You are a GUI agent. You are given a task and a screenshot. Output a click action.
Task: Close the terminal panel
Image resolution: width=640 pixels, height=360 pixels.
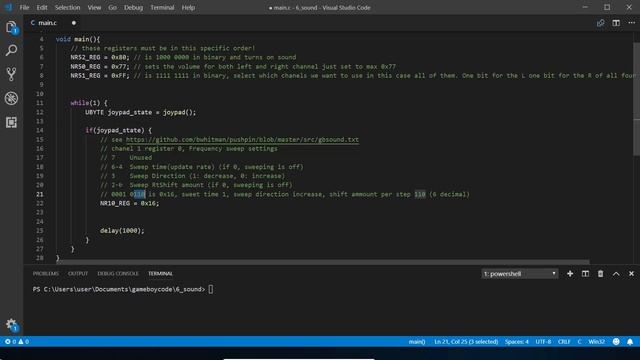coord(631,273)
